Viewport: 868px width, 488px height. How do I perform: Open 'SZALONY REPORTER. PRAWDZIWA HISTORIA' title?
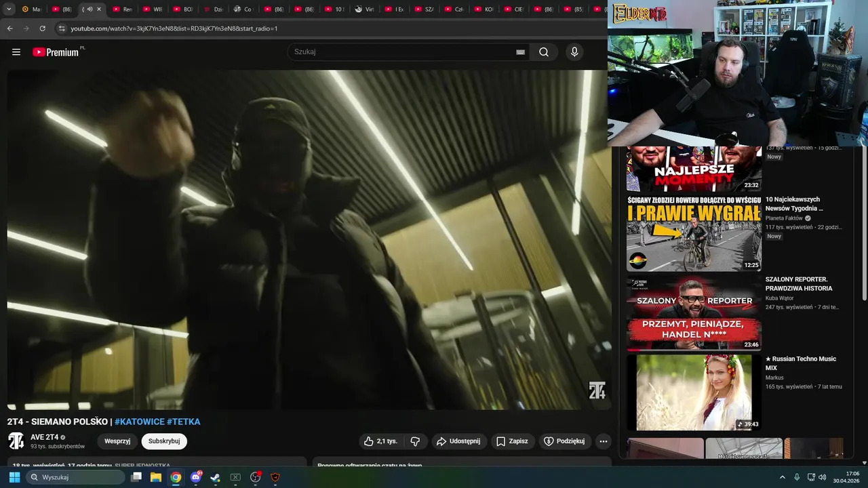pos(799,284)
